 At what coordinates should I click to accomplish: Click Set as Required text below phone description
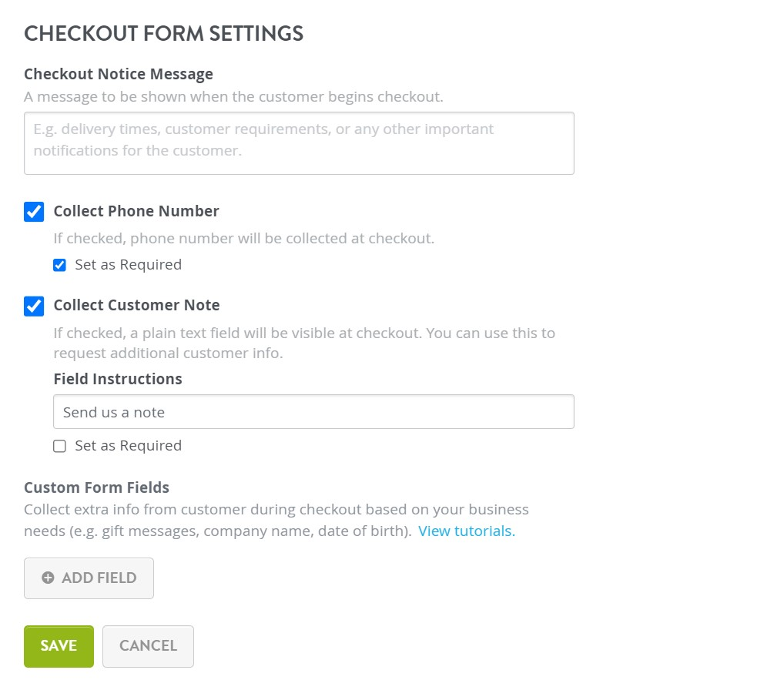[128, 265]
